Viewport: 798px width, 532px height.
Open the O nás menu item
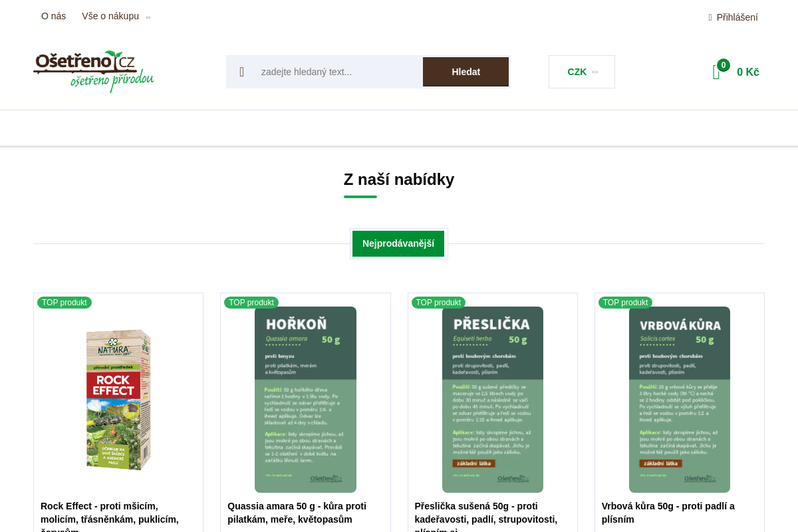point(53,16)
